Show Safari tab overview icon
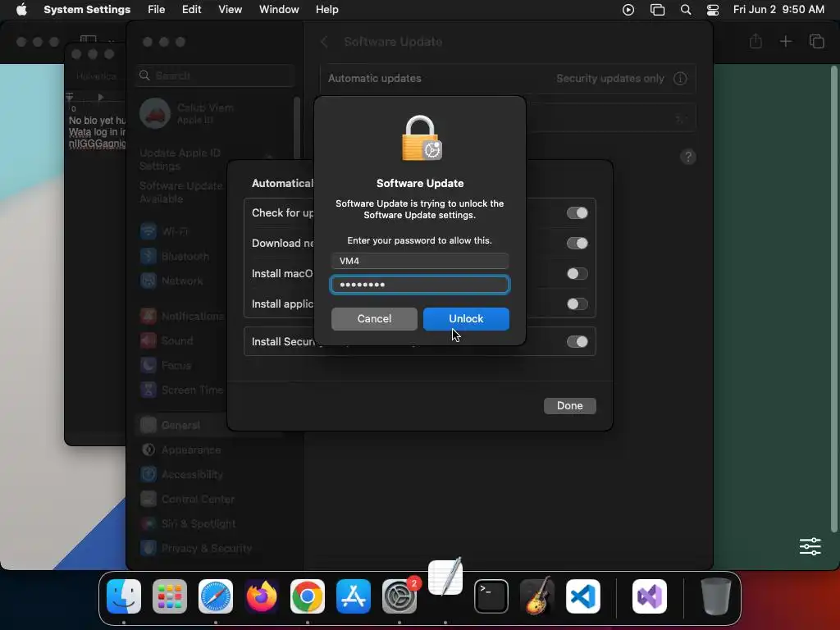Viewport: 840px width, 630px height. pyautogui.click(x=816, y=41)
